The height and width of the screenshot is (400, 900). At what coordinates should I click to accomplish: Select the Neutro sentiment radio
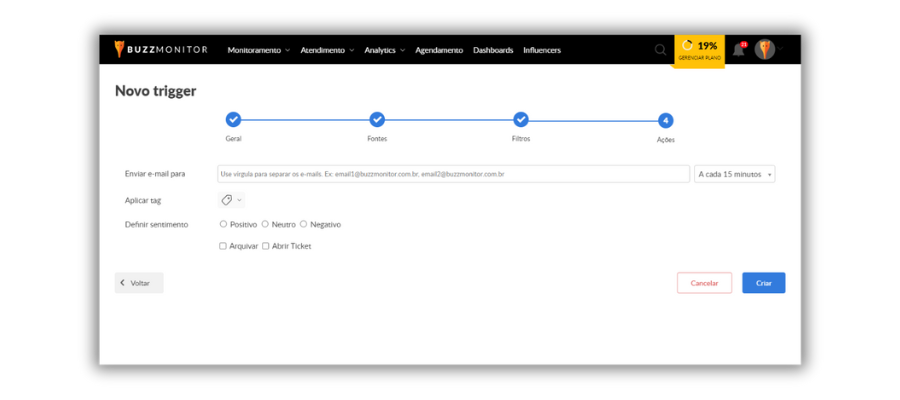point(265,224)
